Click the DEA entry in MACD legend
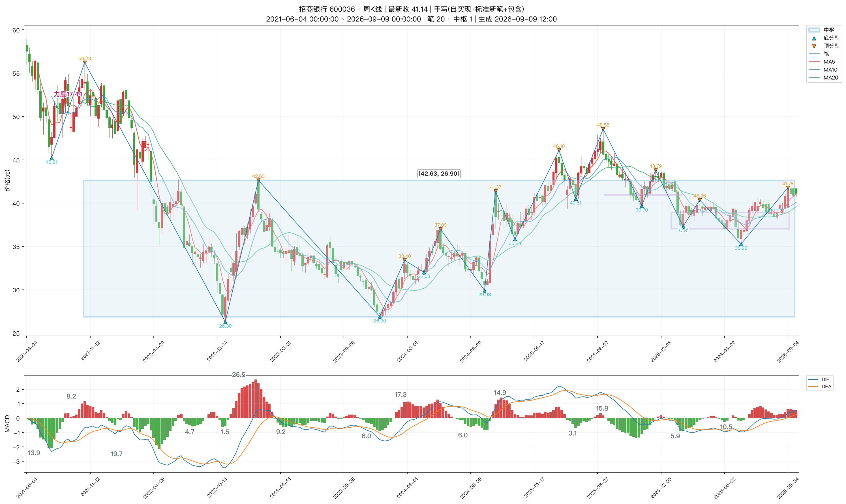This screenshot has width=846, height=504. coord(820,387)
